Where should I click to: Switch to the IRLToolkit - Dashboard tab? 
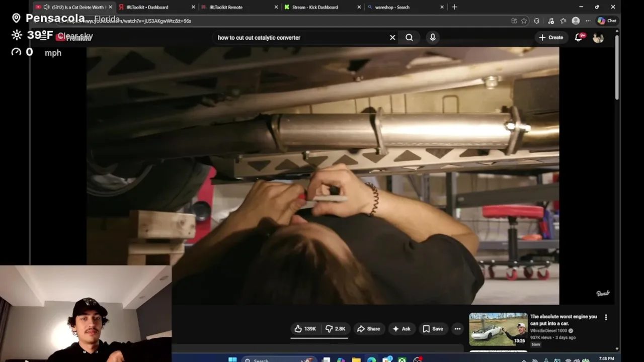click(x=156, y=7)
